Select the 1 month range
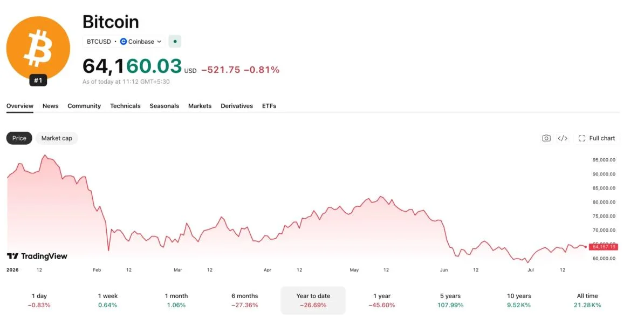The height and width of the screenshot is (324, 644). 176,301
